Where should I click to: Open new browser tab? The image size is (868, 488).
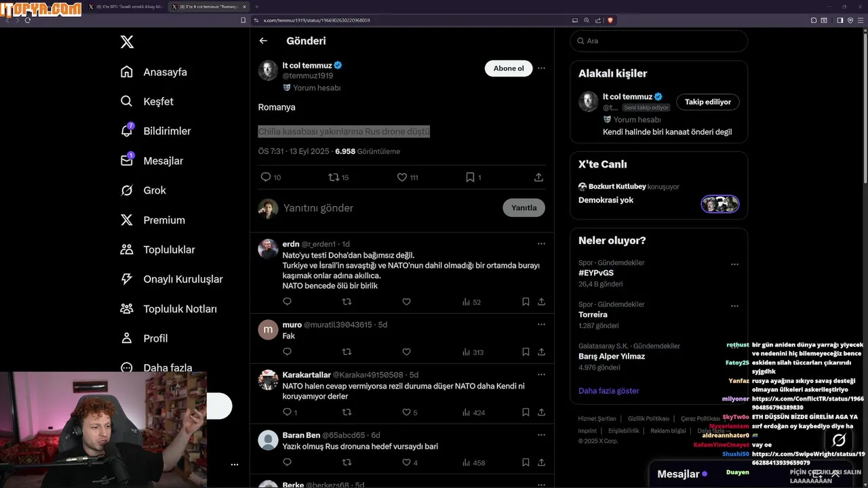click(257, 7)
